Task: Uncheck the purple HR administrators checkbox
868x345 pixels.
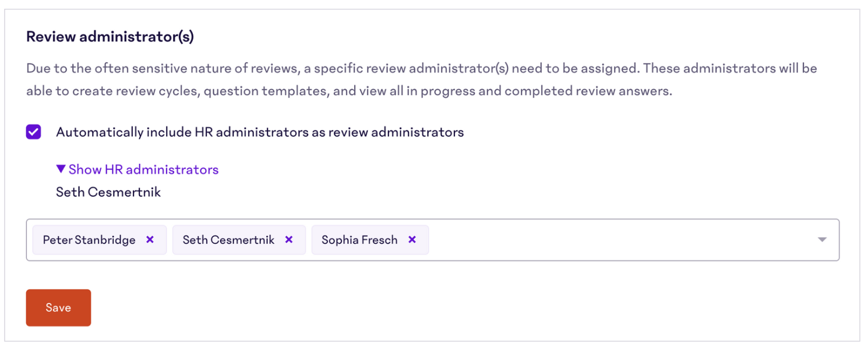Action: 33,132
